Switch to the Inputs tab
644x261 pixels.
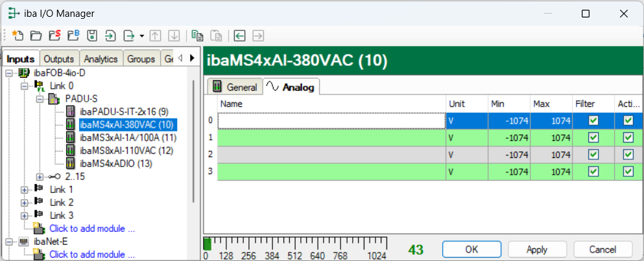(21, 59)
